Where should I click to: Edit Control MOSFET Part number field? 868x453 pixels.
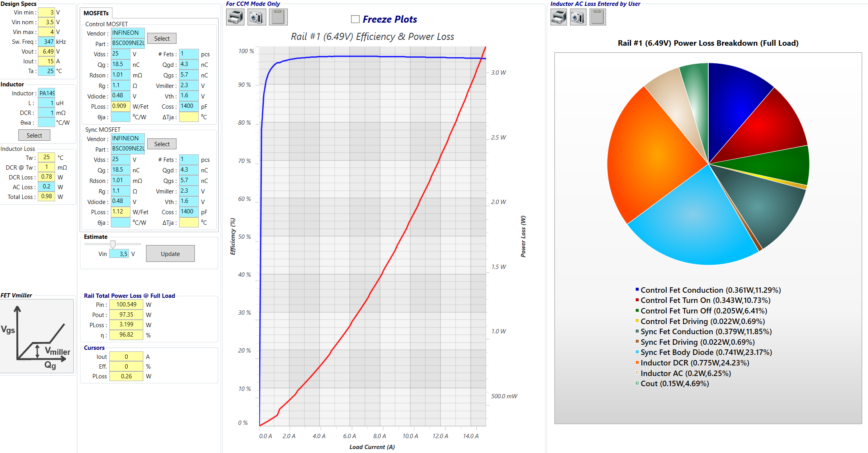(128, 43)
